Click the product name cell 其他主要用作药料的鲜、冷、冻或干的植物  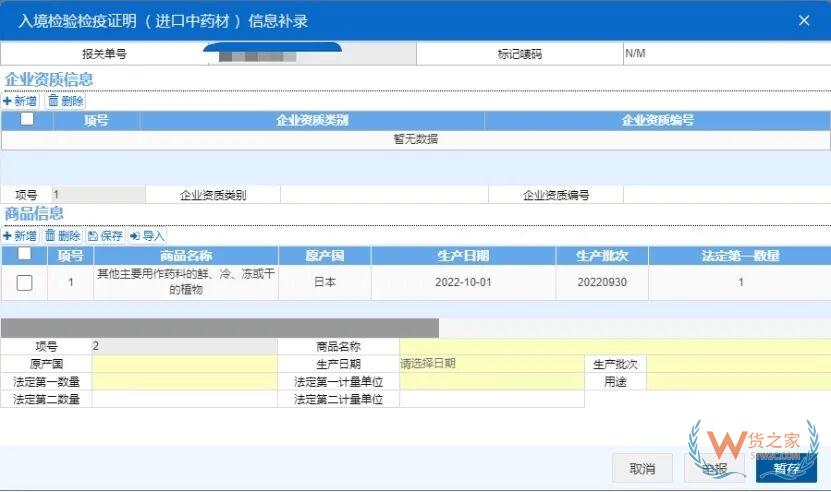186,282
